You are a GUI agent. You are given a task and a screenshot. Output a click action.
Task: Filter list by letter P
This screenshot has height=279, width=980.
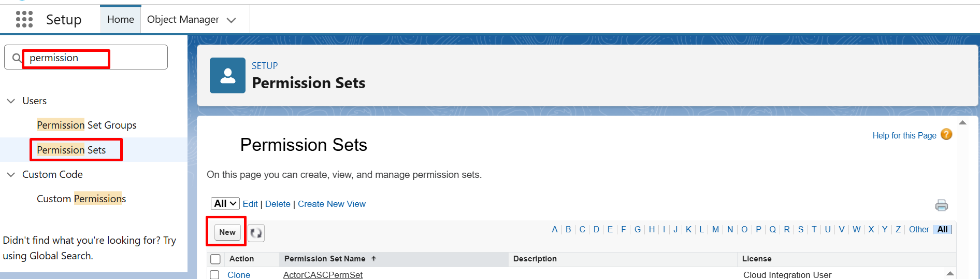(758, 229)
